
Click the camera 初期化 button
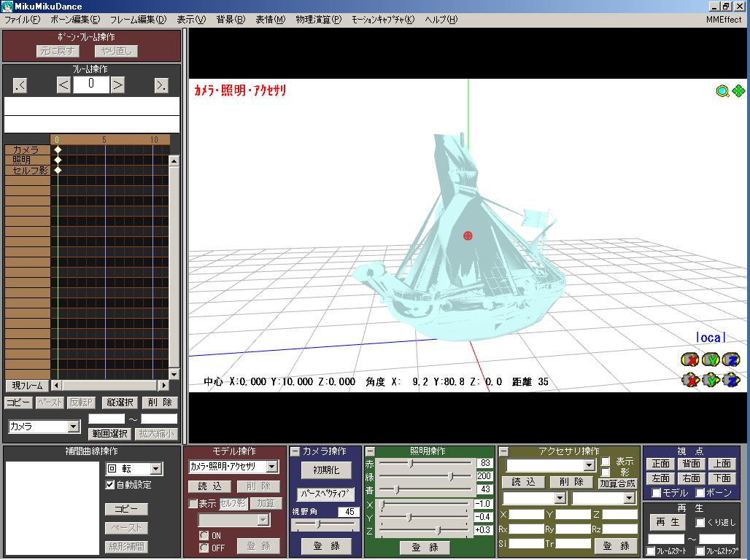[326, 470]
